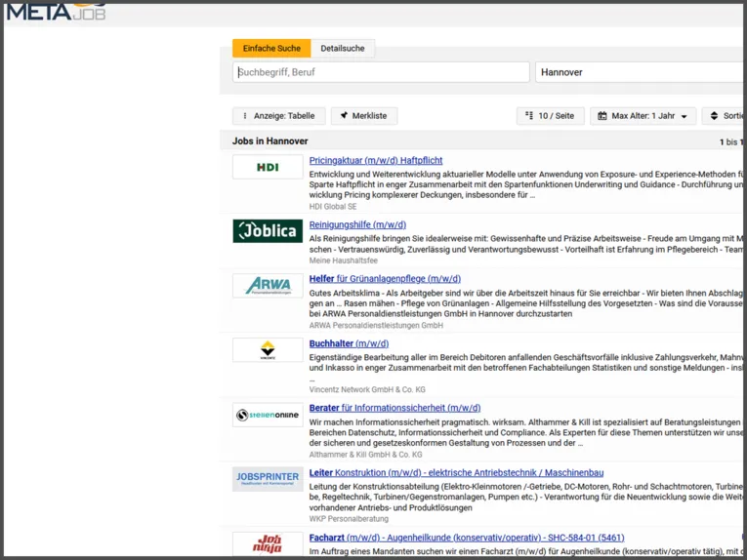Open the Reinigungshilfe (m/w/d) job link
Screen dimensions: 747x560
tap(357, 224)
